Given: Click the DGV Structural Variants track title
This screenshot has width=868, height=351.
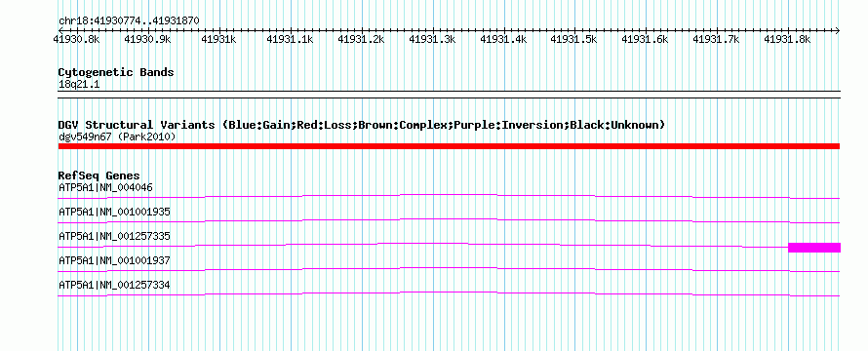Looking at the screenshot, I should coord(362,125).
